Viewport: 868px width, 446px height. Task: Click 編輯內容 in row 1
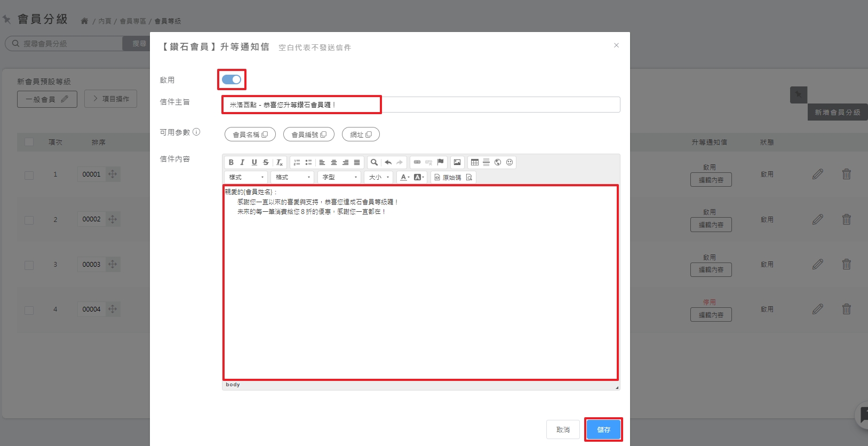click(x=711, y=180)
